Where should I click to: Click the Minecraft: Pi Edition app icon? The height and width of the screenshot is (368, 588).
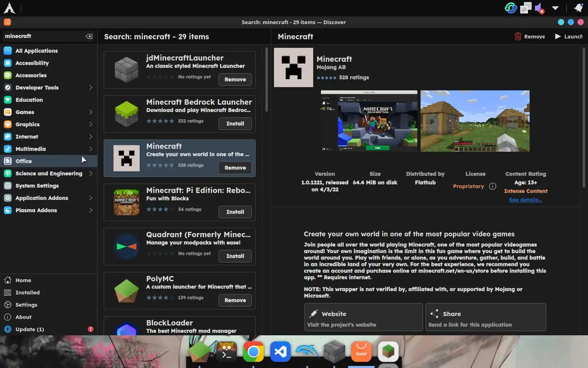[x=127, y=202]
